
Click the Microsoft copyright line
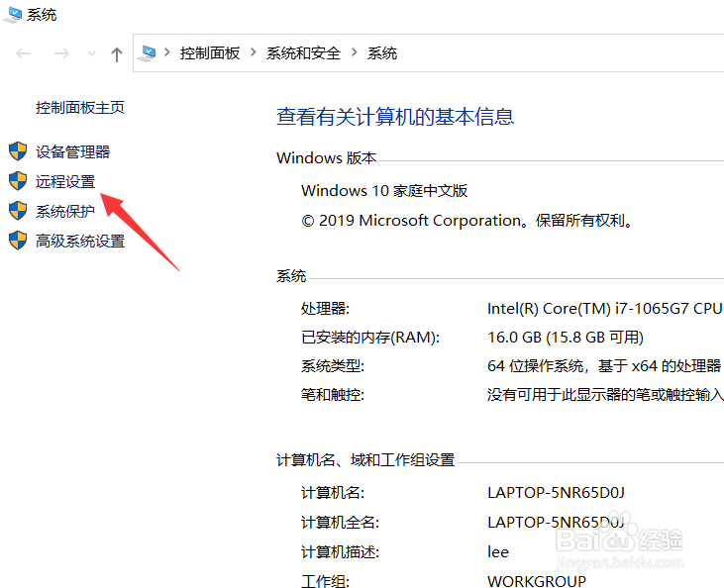(x=467, y=221)
